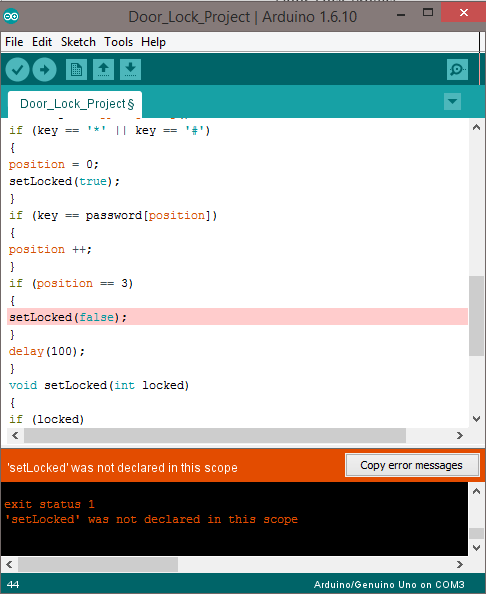Open the Tools menu
Image resolution: width=486 pixels, height=594 pixels.
[119, 42]
